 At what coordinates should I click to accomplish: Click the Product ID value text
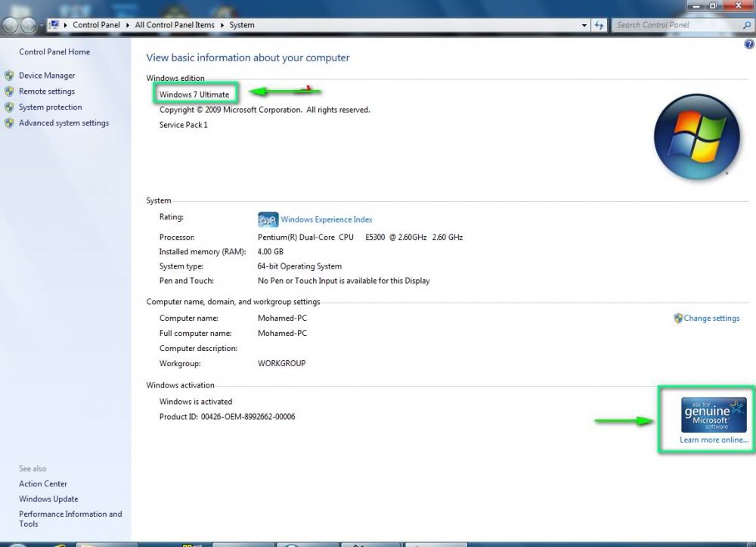[248, 417]
